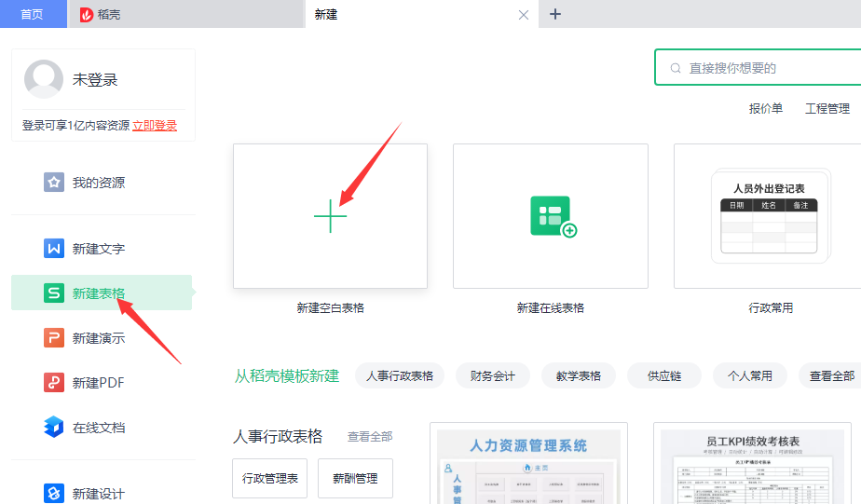Image resolution: width=861 pixels, height=504 pixels.
Task: Click the 人事行政表格 section heading
Action: tap(278, 437)
